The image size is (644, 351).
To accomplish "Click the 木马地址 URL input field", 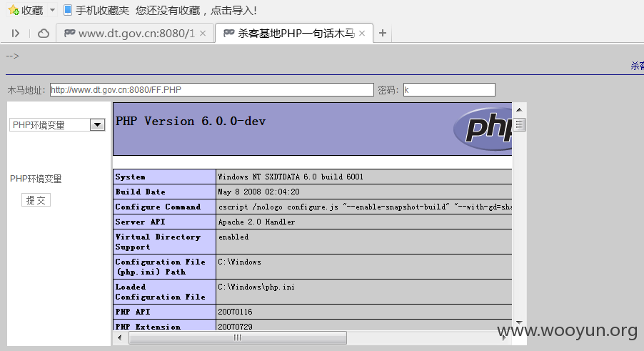I will [x=212, y=89].
